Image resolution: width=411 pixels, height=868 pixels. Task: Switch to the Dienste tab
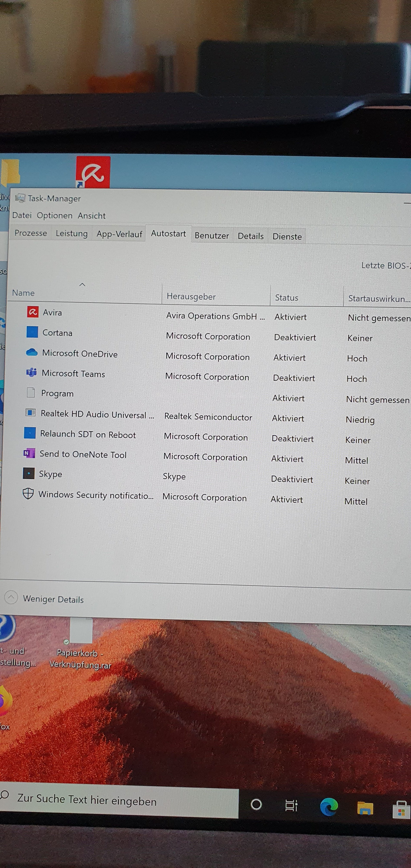click(x=287, y=237)
